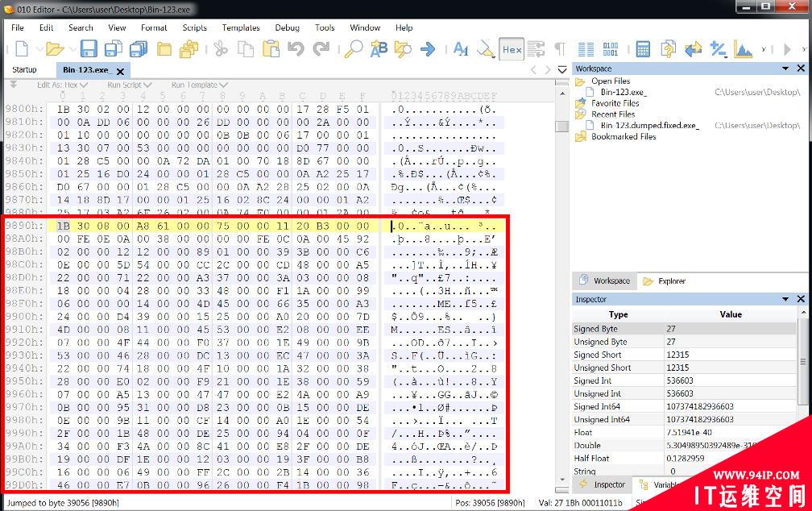Open the Debug menu
The image size is (812, 511).
tap(288, 27)
